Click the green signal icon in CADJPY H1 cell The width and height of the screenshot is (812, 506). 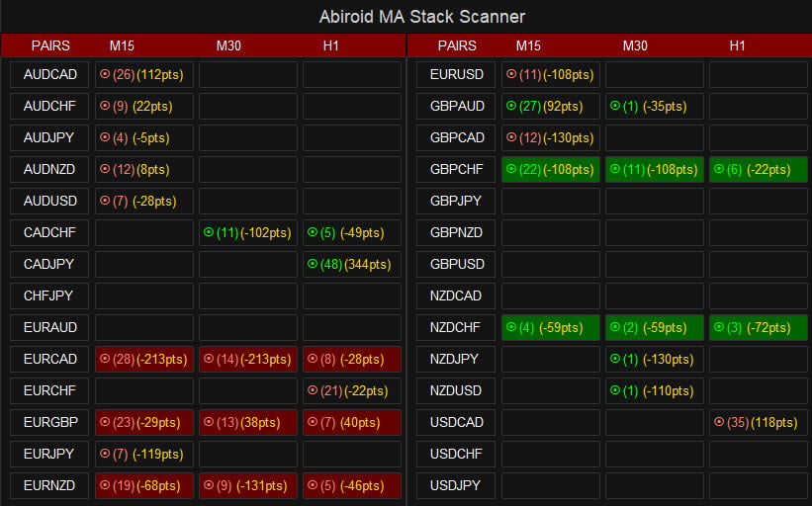click(313, 264)
